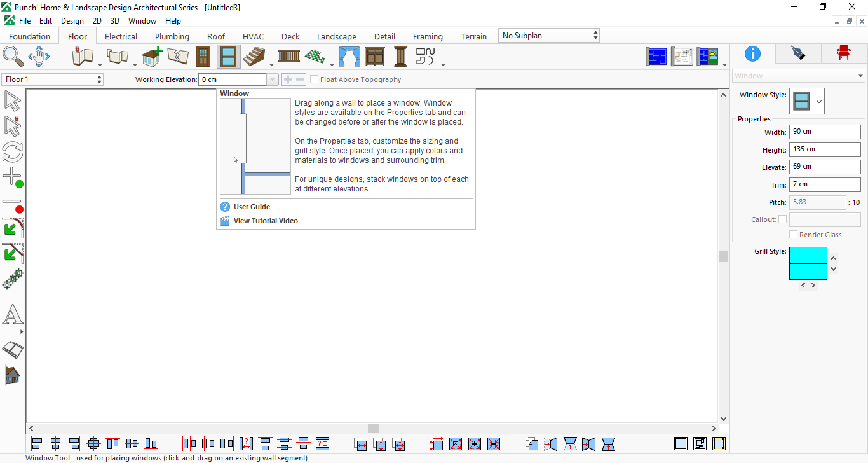Switch to the Roof tab

point(216,36)
